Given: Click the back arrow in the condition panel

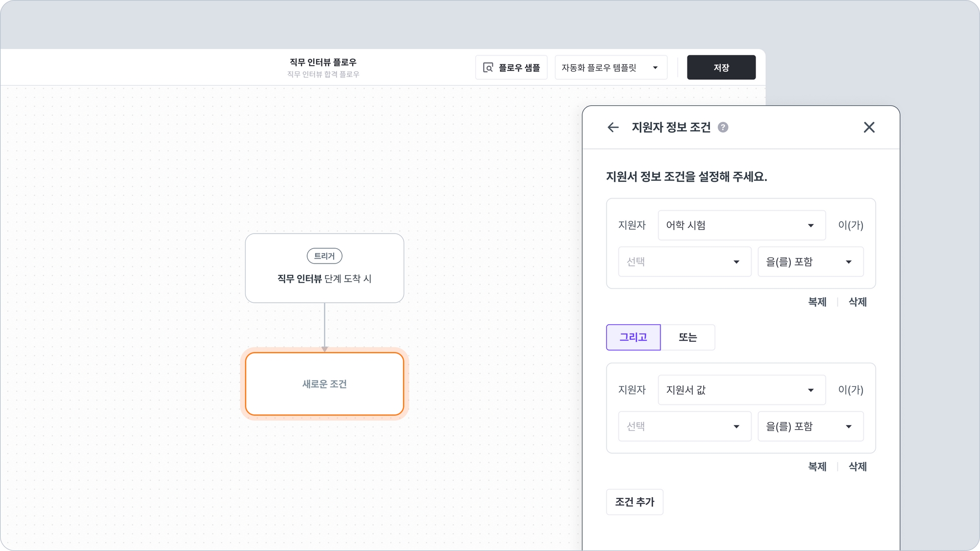Looking at the screenshot, I should 613,127.
